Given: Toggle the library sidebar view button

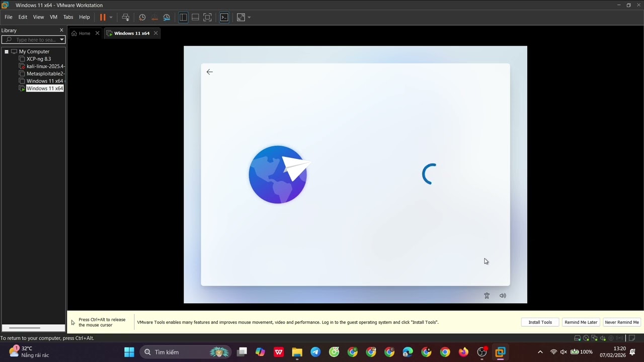Looking at the screenshot, I should [183, 17].
